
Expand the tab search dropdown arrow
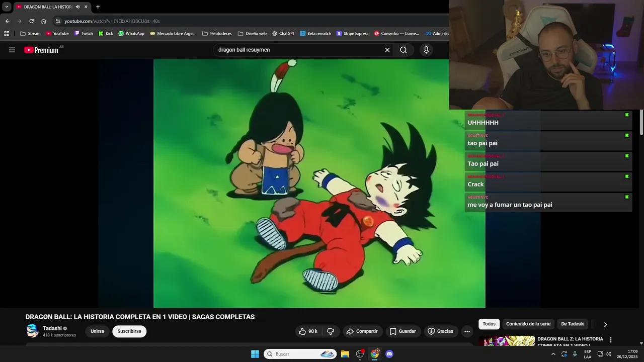point(7,7)
